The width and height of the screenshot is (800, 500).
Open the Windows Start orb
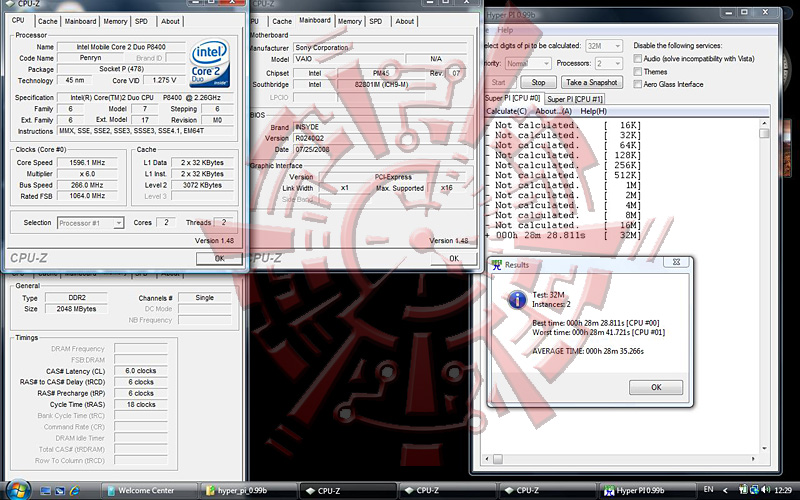(x=17, y=490)
